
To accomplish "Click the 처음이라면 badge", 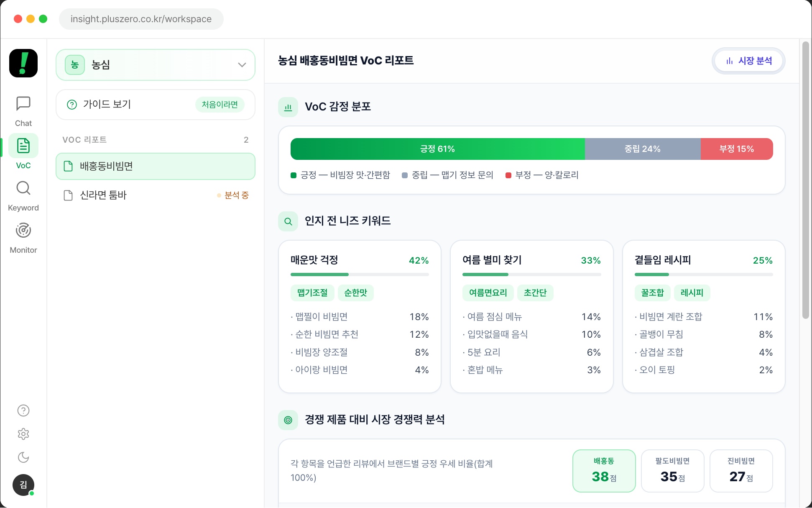I will point(220,104).
